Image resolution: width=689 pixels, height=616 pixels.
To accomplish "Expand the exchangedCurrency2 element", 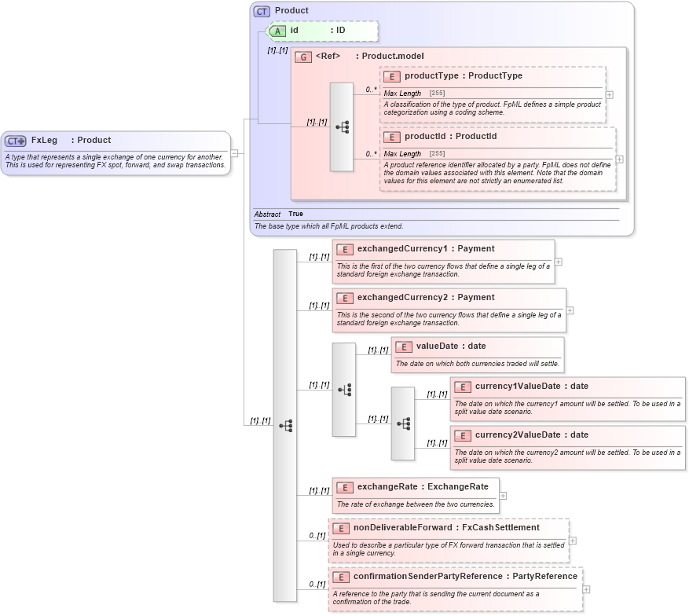I will pyautogui.click(x=570, y=310).
